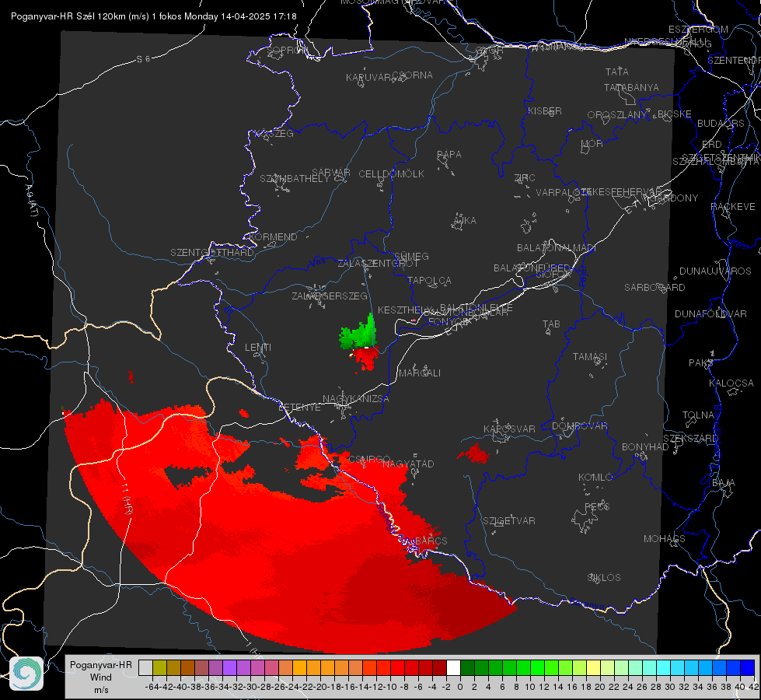
Task: Click the ZALASZENTGROT city label
Action: pos(378,264)
